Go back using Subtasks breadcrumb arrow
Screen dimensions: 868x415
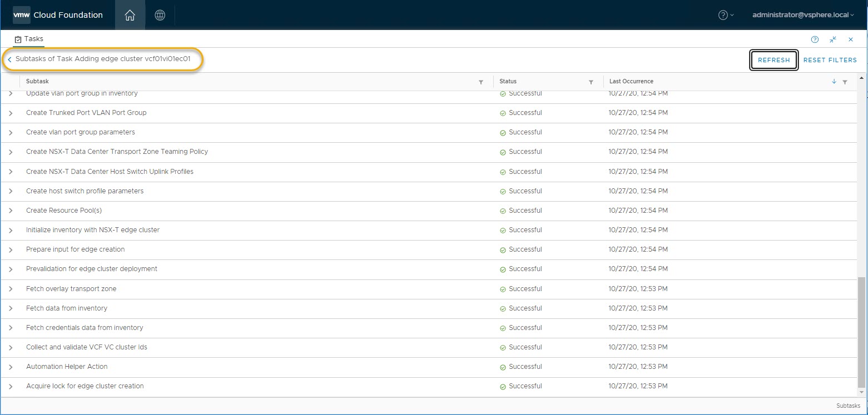tap(9, 59)
